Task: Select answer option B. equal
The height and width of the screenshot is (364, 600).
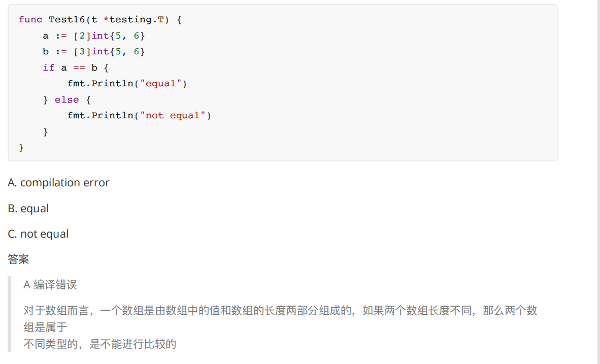Action: [x=28, y=209]
